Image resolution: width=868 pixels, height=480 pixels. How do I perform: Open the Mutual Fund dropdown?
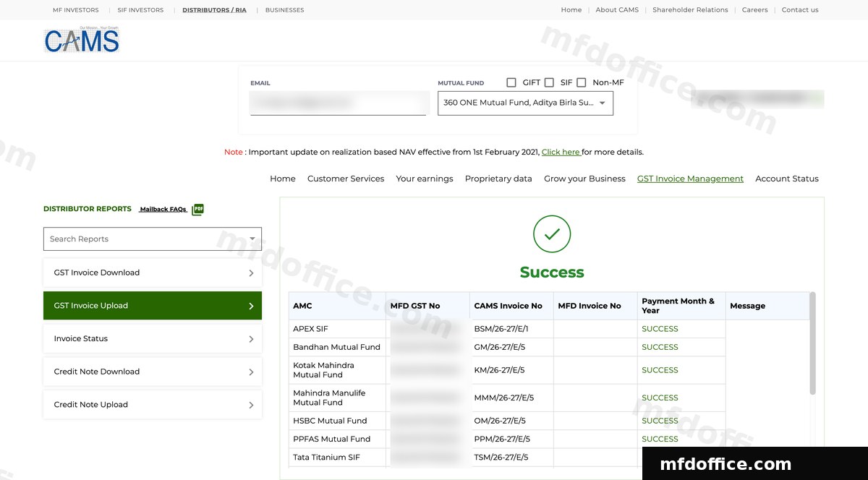click(x=525, y=103)
